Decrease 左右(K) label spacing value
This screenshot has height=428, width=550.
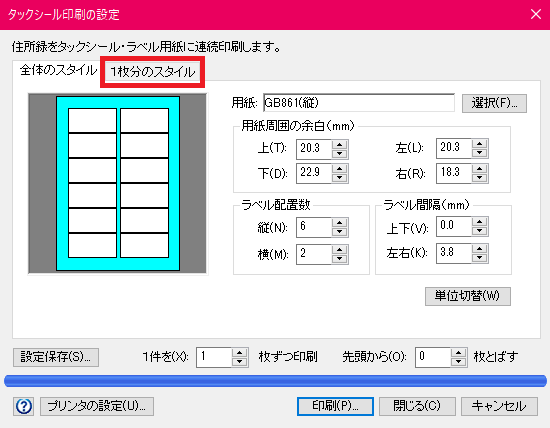coord(479,258)
